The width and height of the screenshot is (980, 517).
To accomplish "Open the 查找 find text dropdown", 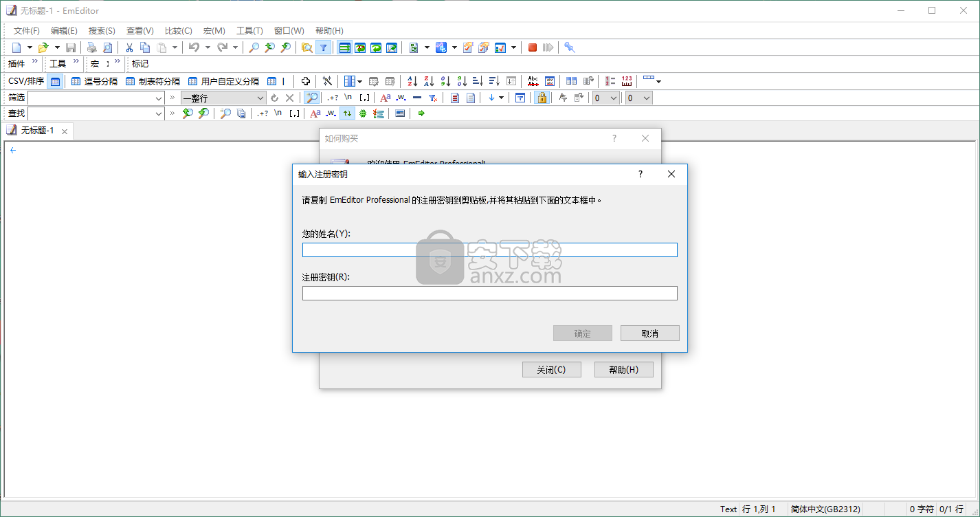I will 159,113.
